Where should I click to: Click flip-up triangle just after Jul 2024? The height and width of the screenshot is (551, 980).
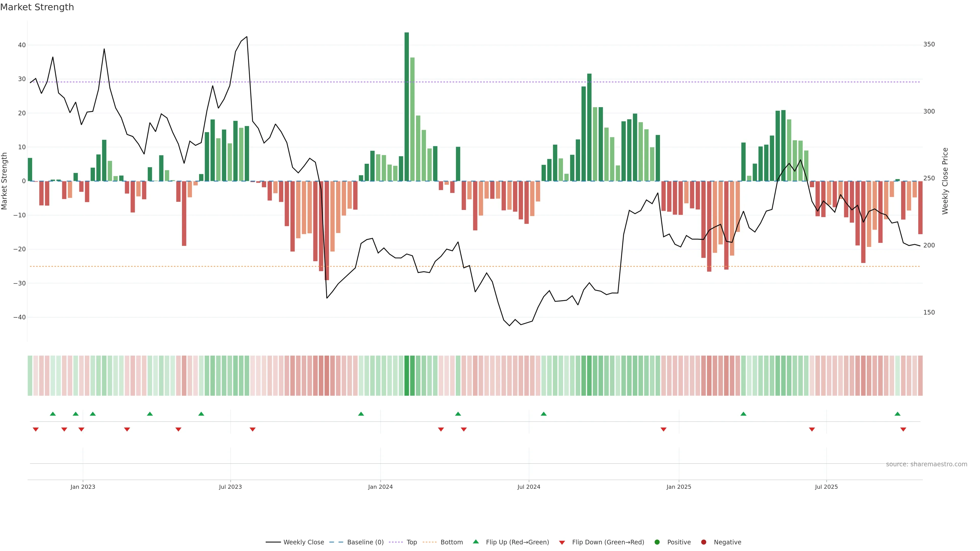544,414
